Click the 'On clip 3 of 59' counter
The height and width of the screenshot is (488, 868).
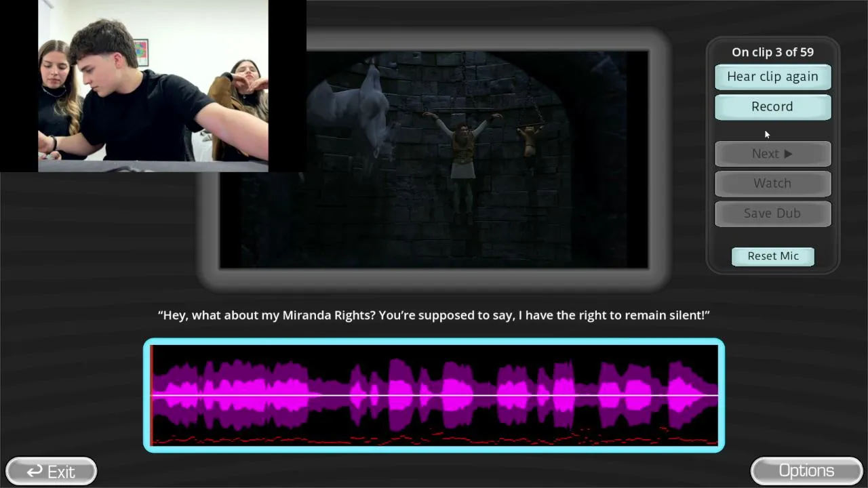click(x=772, y=52)
